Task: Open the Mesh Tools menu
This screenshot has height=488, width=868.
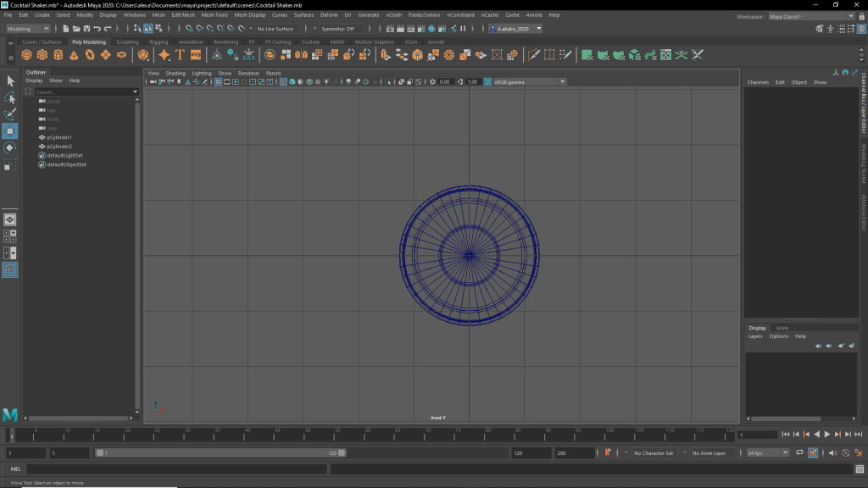Action: (214, 15)
